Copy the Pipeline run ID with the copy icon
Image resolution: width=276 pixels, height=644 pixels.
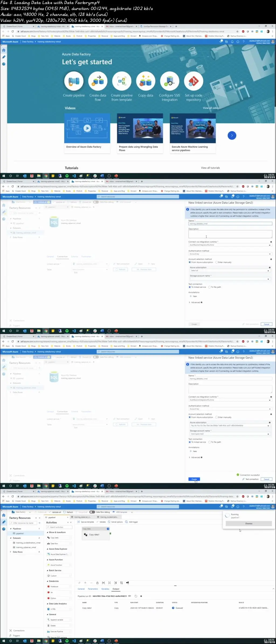pyautogui.click(x=130, y=596)
